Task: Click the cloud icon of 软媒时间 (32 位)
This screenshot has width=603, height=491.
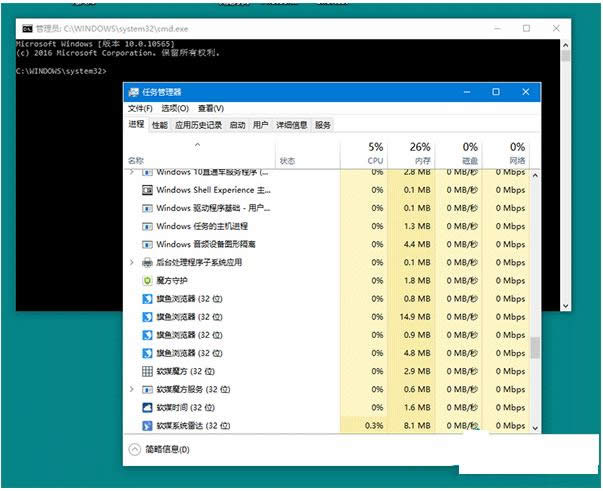Action: [147, 408]
